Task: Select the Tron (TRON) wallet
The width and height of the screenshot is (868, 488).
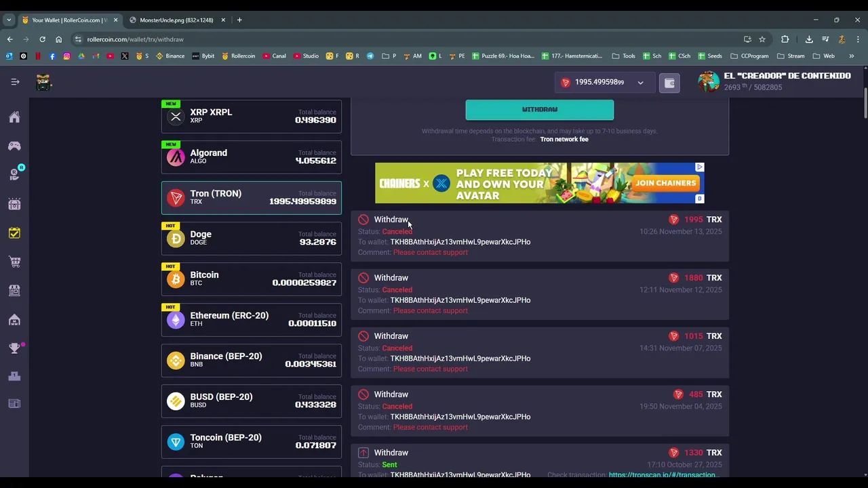Action: 252,198
